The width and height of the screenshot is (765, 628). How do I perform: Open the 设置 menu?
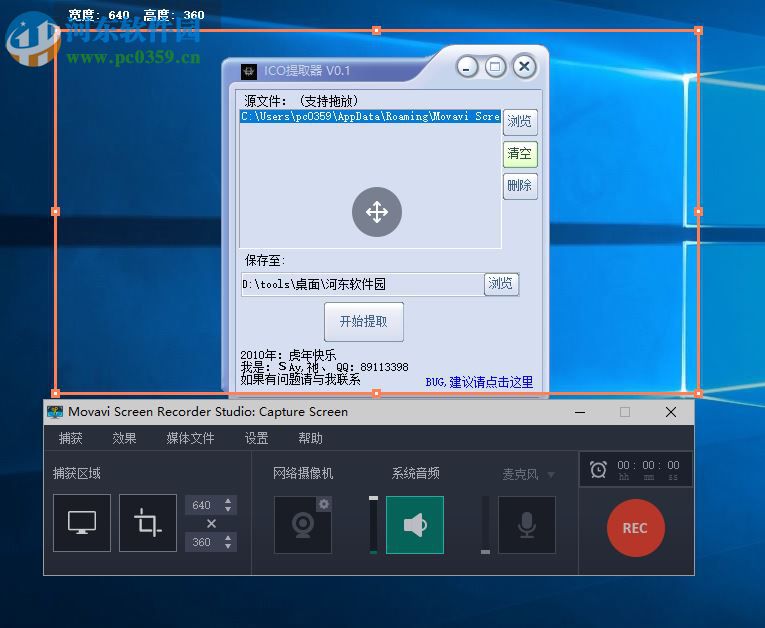coord(256,438)
